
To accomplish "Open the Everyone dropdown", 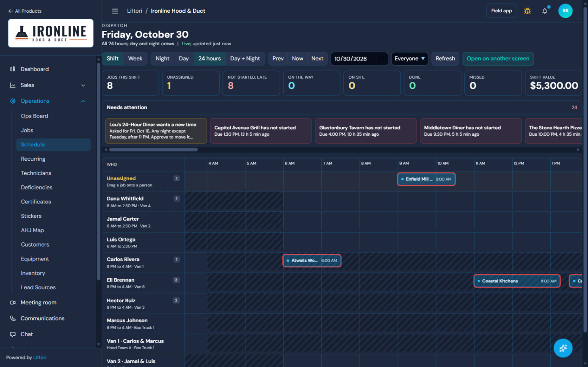I will 409,59.
